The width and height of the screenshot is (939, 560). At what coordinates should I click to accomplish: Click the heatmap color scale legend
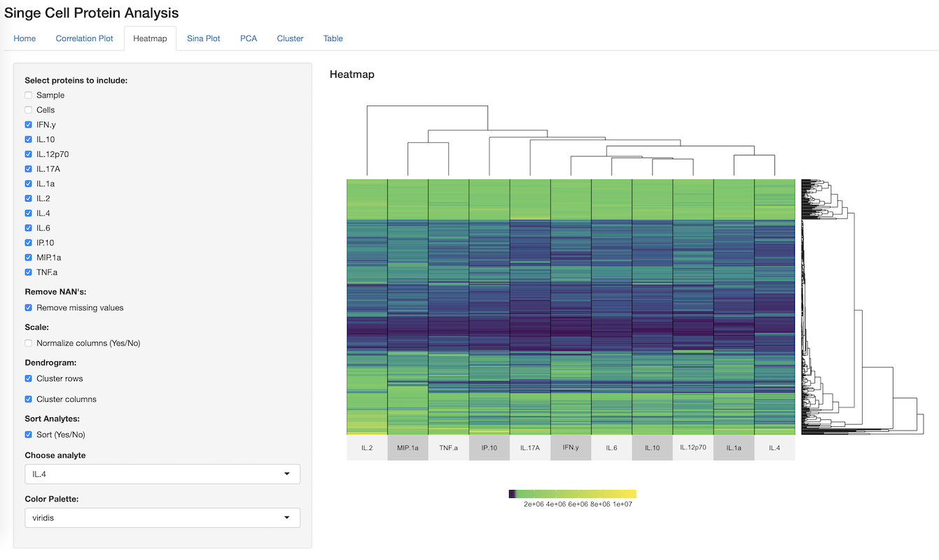[572, 494]
